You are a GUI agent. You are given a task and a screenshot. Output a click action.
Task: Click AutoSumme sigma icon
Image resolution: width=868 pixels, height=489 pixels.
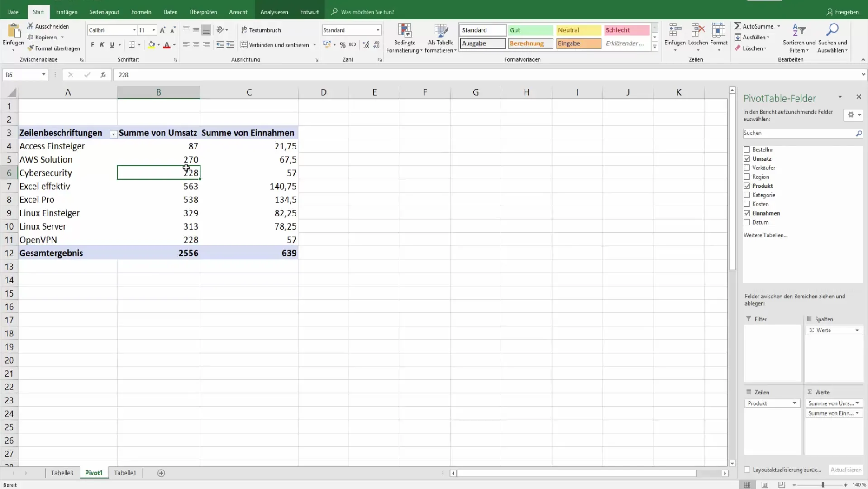coord(738,26)
